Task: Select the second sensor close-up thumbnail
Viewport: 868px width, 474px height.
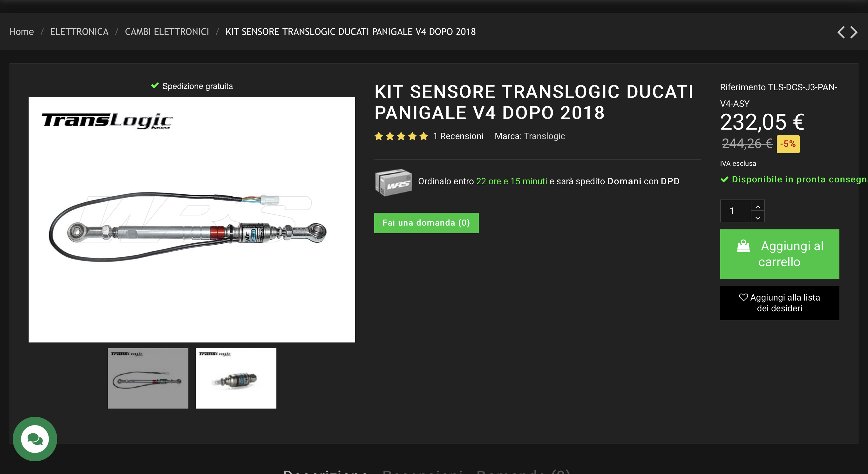Action: (x=236, y=378)
